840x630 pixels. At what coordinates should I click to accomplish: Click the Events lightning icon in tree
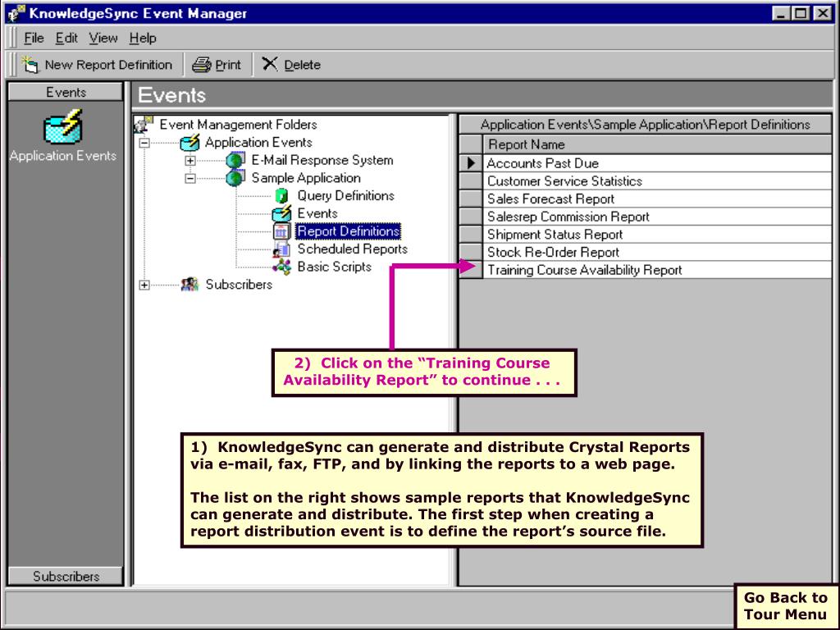282,213
